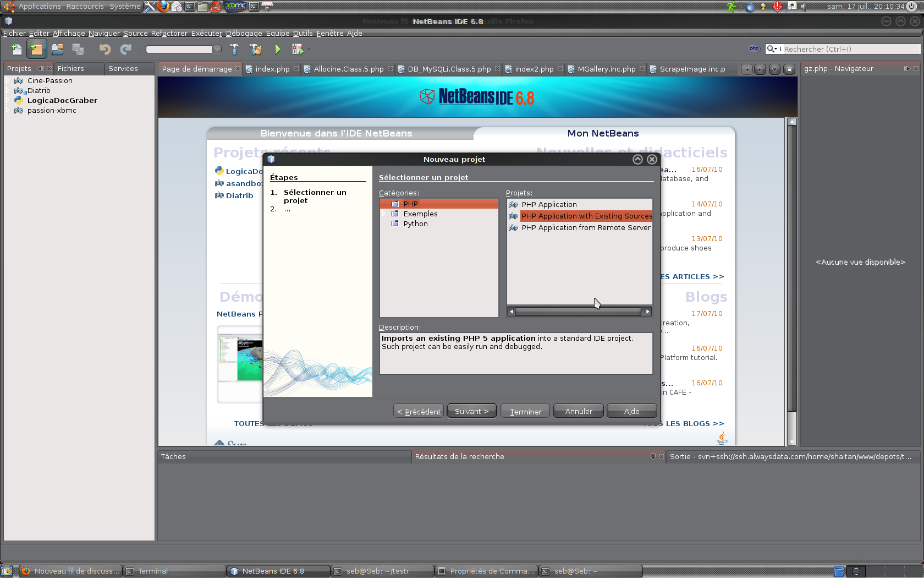The image size is (924, 578).
Task: Run the project with green play icon
Action: 277,50
